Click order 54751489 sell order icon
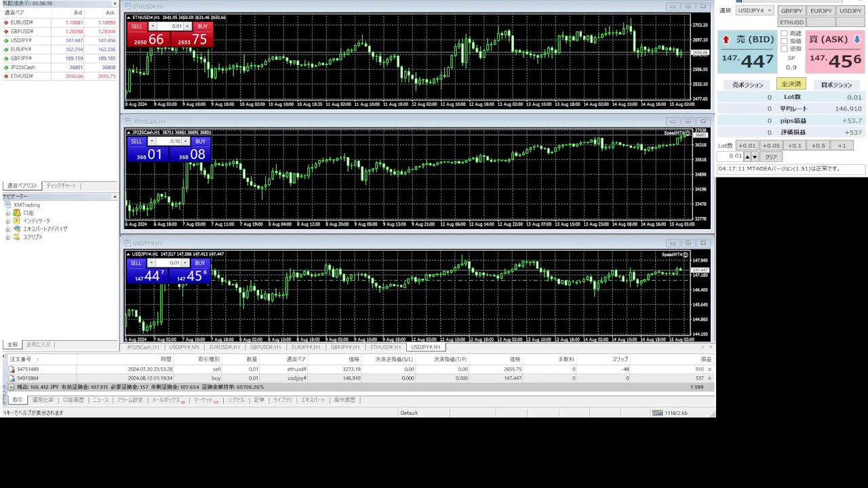Screen dimensions: 868x488 pyautogui.click(x=12, y=369)
